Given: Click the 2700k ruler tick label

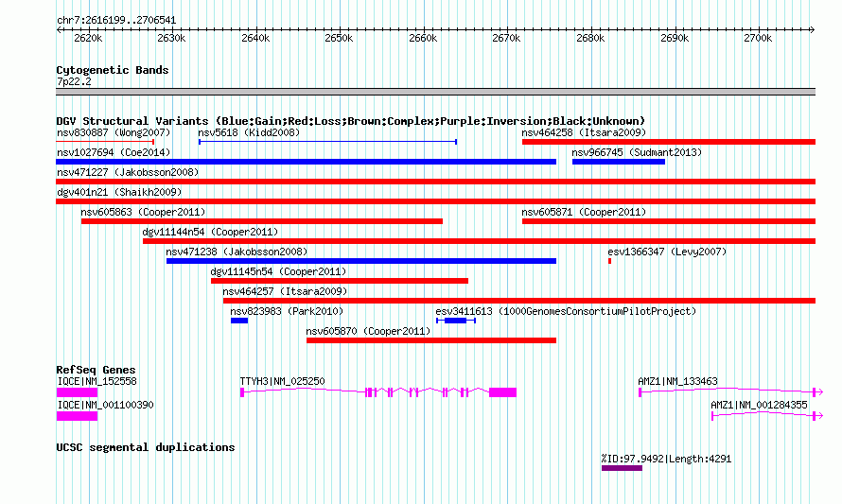Looking at the screenshot, I should [758, 39].
